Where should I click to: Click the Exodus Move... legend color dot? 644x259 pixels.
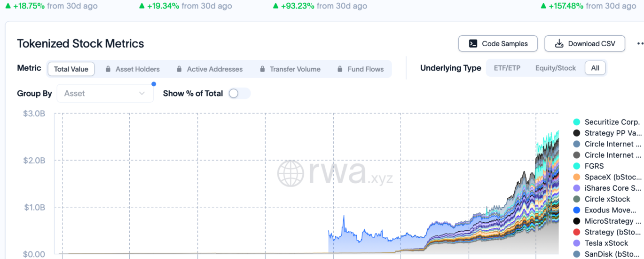(x=577, y=210)
